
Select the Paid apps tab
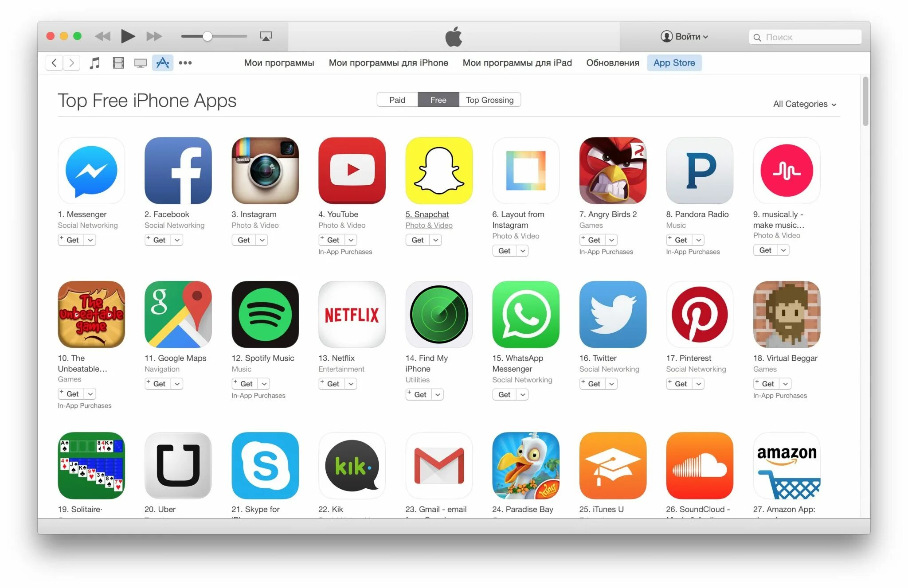tap(397, 101)
